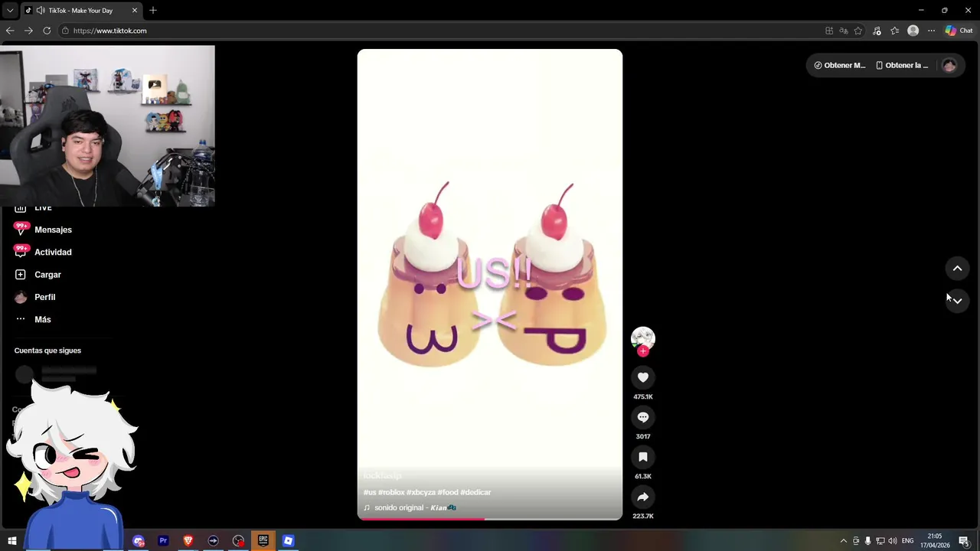The height and width of the screenshot is (551, 980).
Task: Open Roblox from the taskbar
Action: (288, 541)
